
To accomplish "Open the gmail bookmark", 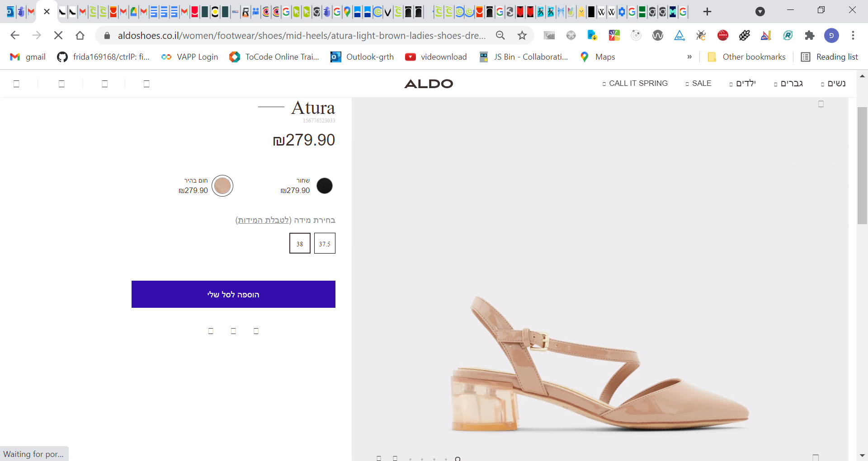I will [x=28, y=57].
